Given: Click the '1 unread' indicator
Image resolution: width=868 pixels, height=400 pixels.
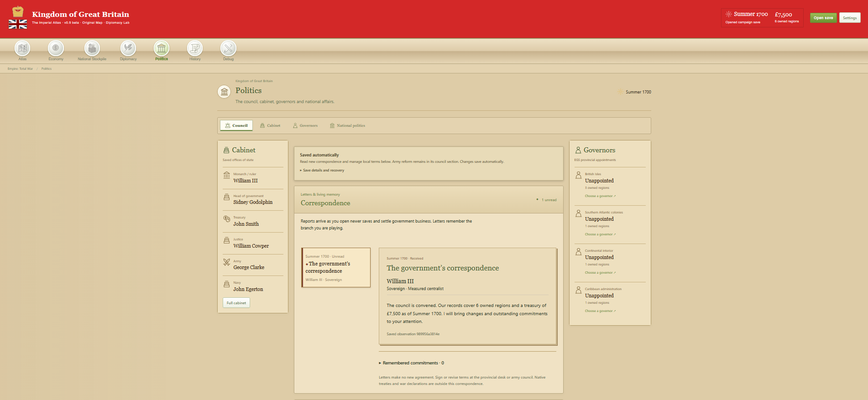Looking at the screenshot, I should tap(547, 200).
